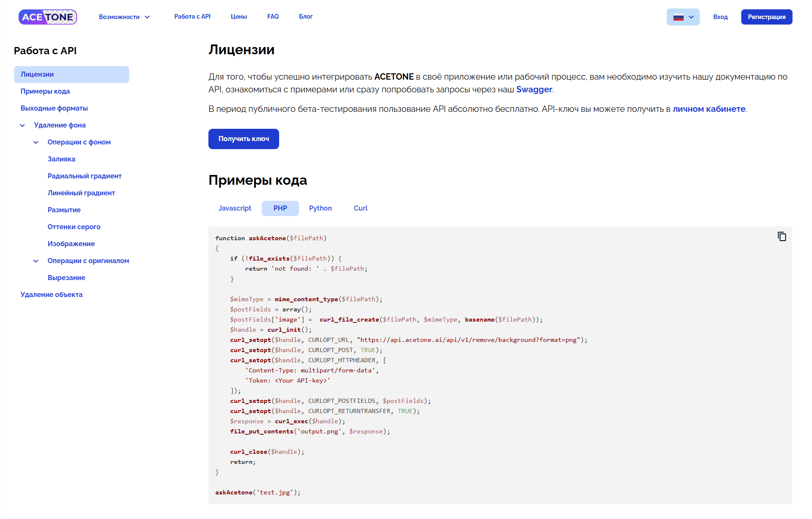Open Удаление объекта in the sidebar
The height and width of the screenshot is (519, 812).
[x=51, y=295]
